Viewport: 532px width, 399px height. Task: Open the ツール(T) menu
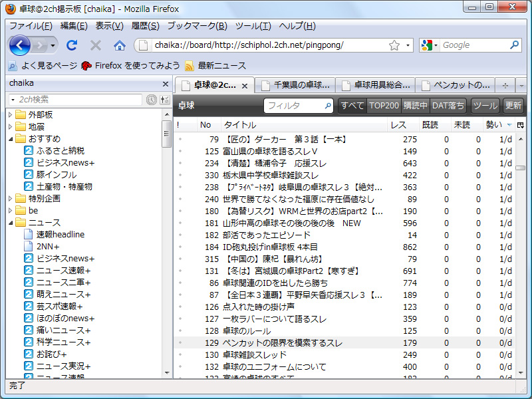click(253, 26)
